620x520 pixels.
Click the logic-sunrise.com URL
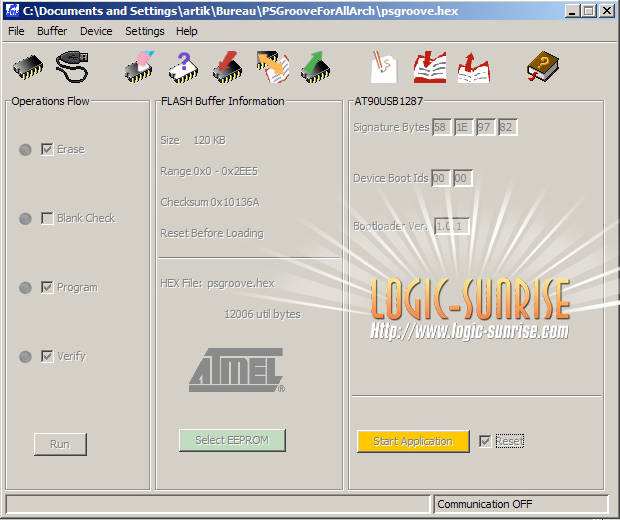click(470, 331)
